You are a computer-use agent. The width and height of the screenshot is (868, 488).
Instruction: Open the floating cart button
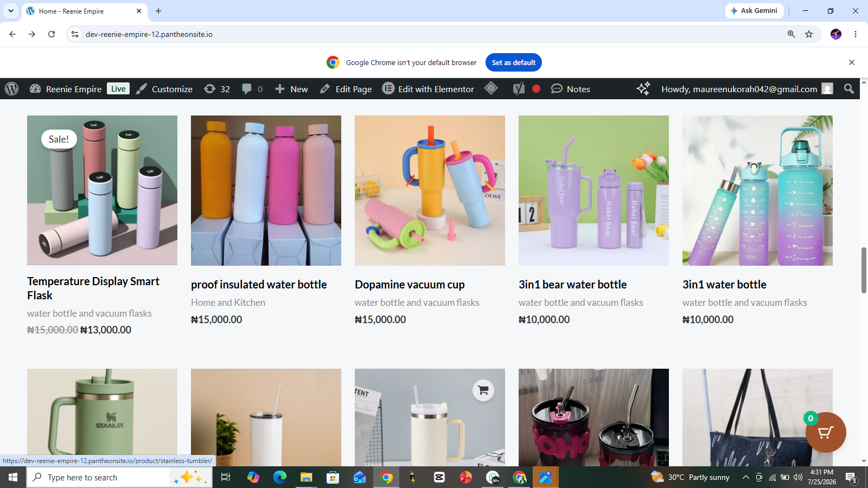(x=826, y=432)
